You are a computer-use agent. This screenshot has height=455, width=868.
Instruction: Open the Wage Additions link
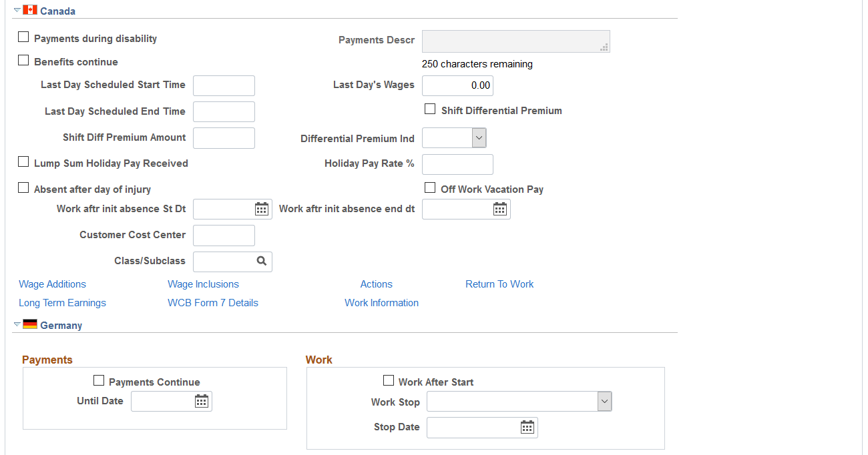[x=53, y=284]
